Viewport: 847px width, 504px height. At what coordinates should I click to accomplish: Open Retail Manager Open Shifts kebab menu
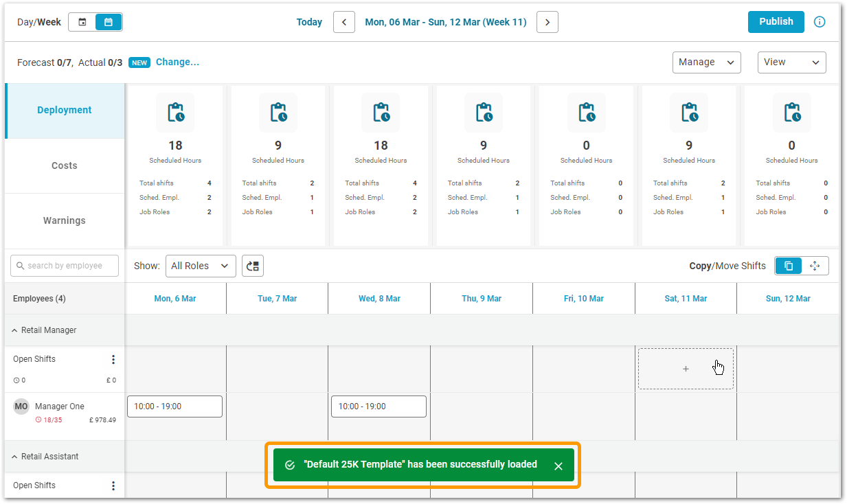pyautogui.click(x=113, y=360)
